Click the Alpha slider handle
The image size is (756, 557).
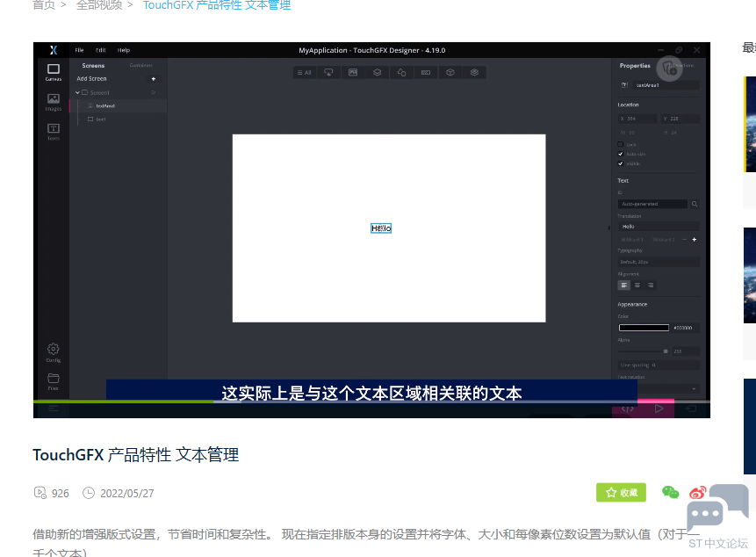pos(666,351)
